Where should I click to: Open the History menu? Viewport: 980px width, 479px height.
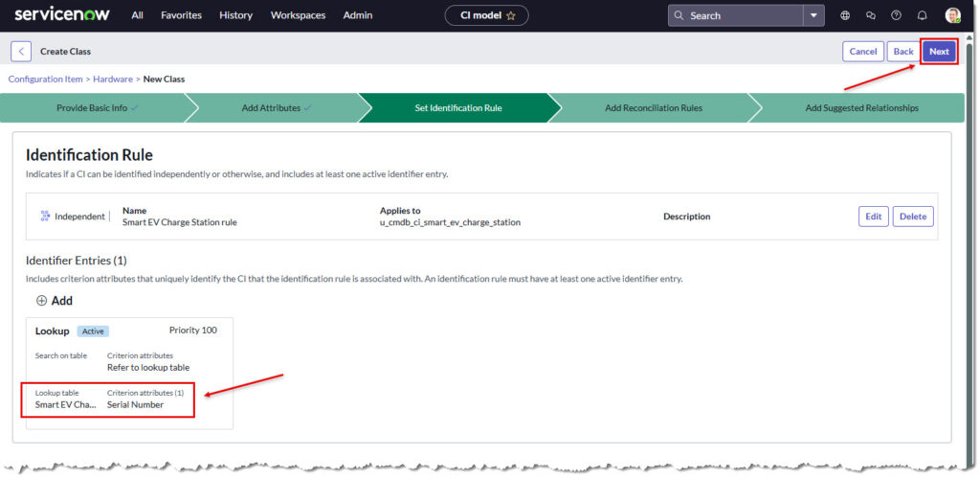pos(235,15)
